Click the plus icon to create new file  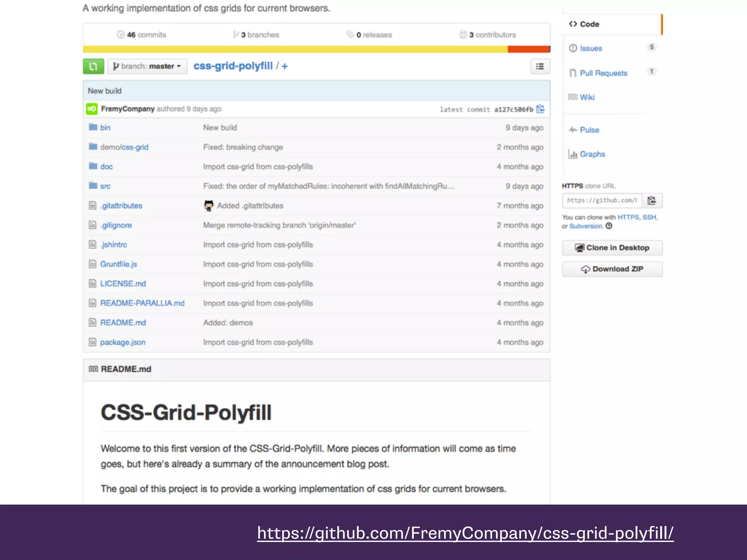(285, 66)
